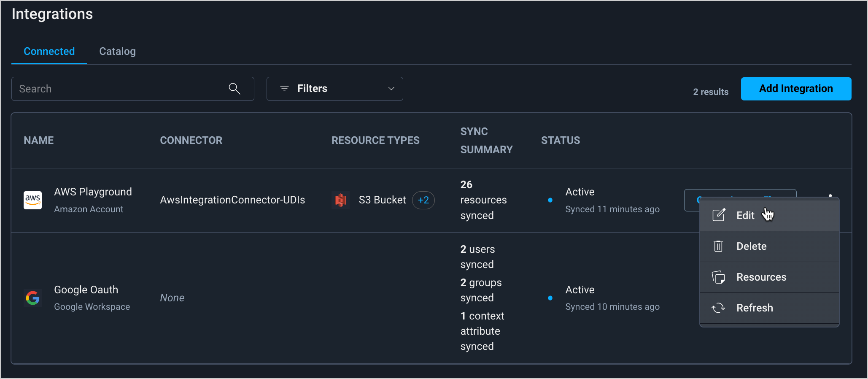Click the Edit pencil icon in menu
This screenshot has height=379, width=868.
click(719, 215)
